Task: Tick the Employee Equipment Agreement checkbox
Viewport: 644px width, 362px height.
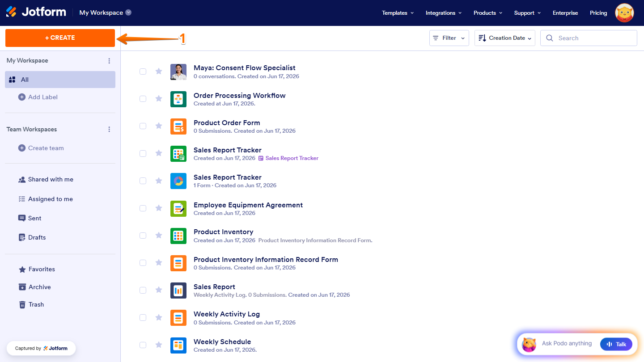Action: pos(143,208)
